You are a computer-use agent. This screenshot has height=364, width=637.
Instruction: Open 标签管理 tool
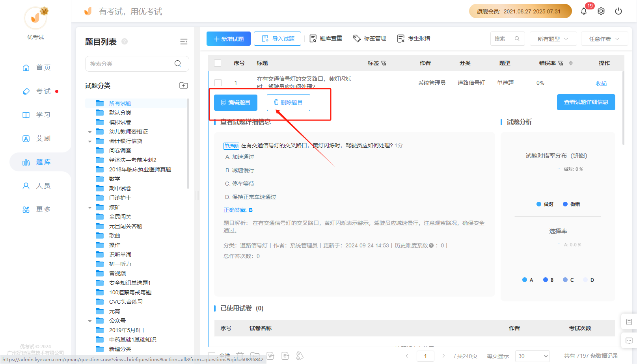370,38
